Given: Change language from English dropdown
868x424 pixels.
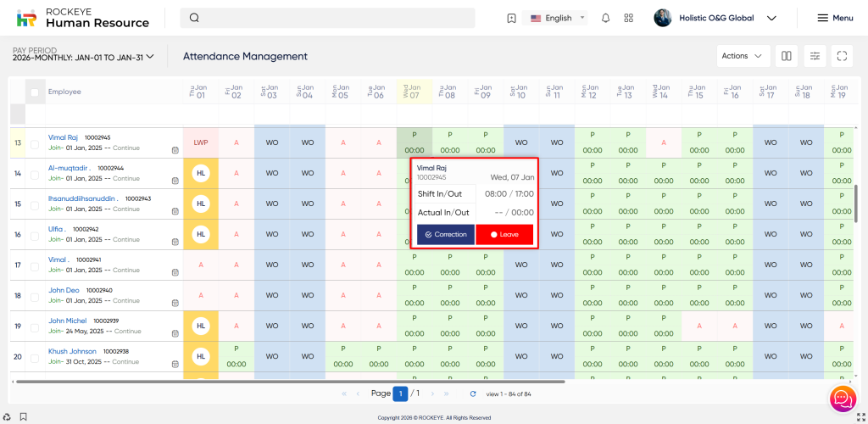Looking at the screenshot, I should (558, 18).
